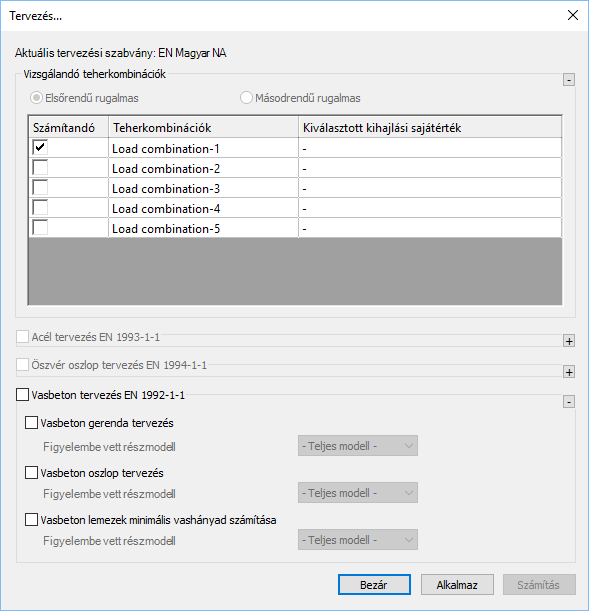Viewport: 589px width, 611px height.
Task: Select the Load combination-3 table row name
Action: (x=166, y=189)
